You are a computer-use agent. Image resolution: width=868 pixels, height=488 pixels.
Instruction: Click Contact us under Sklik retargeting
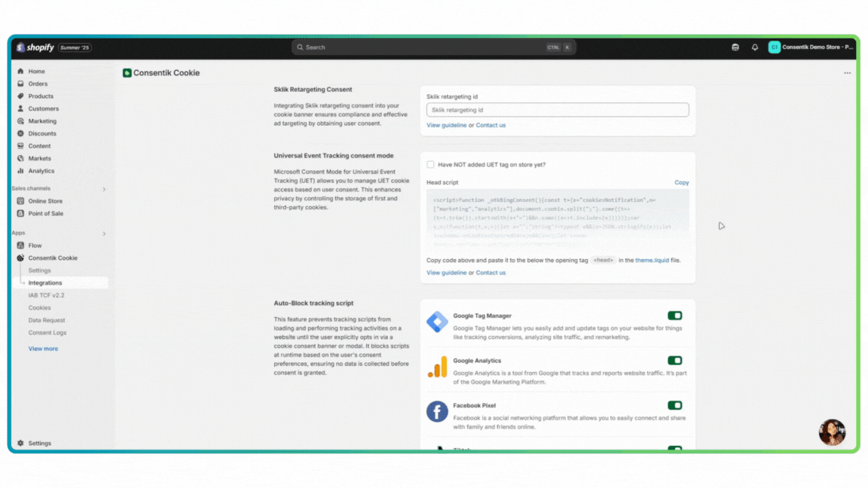pos(491,125)
